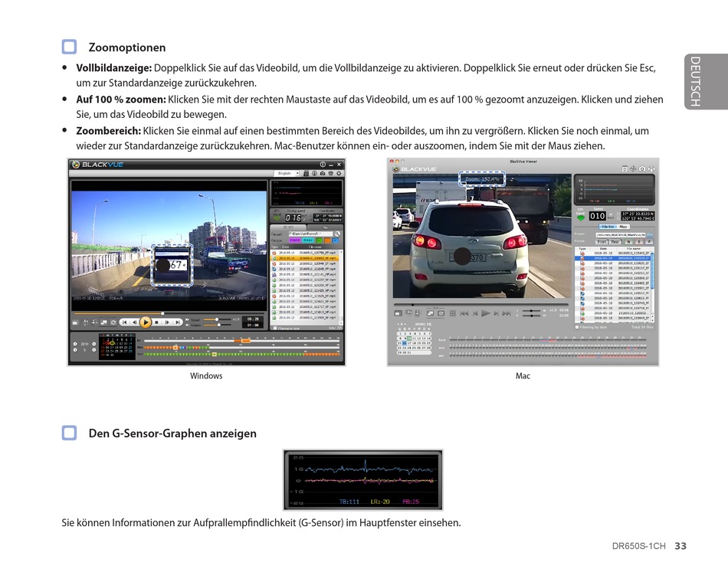Viewport: 728px width, 582px height.
Task: Toggle the magenta Front filter in Windows viewer
Action: (295, 240)
